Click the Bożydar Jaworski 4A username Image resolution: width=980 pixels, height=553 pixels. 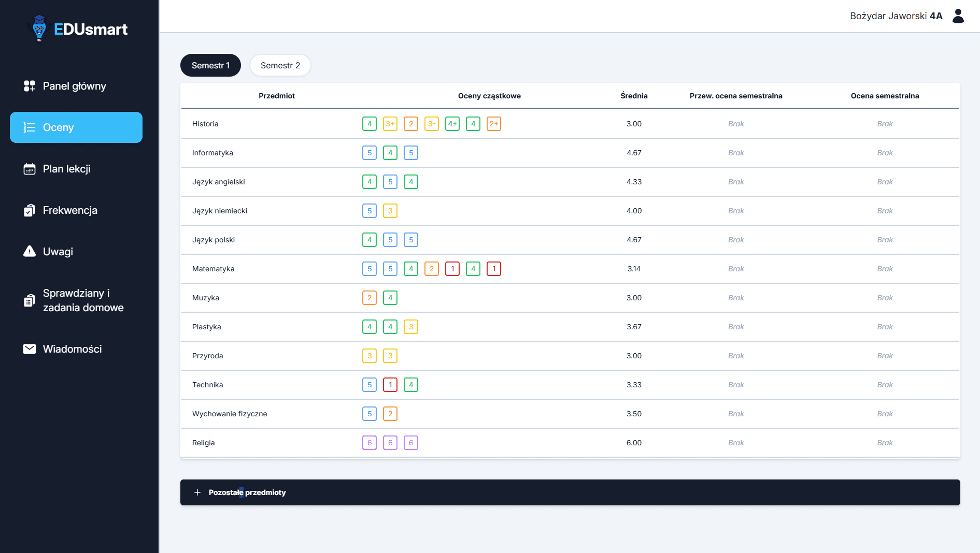[x=896, y=16]
